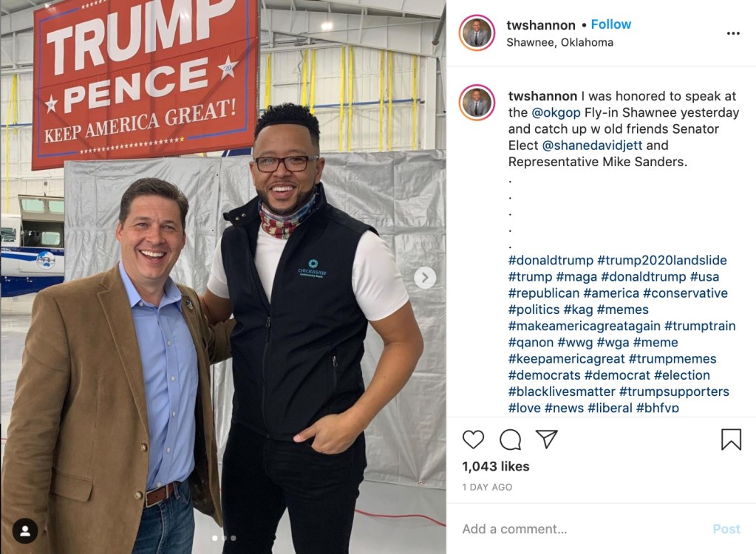The width and height of the screenshot is (756, 554).
Task: Open profile avatar beside the caption
Action: [477, 102]
